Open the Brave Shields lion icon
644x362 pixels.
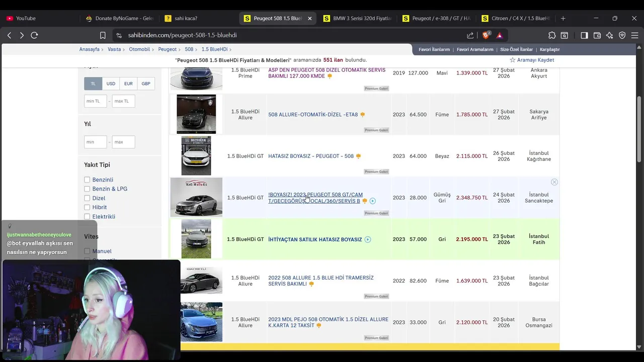click(x=486, y=35)
